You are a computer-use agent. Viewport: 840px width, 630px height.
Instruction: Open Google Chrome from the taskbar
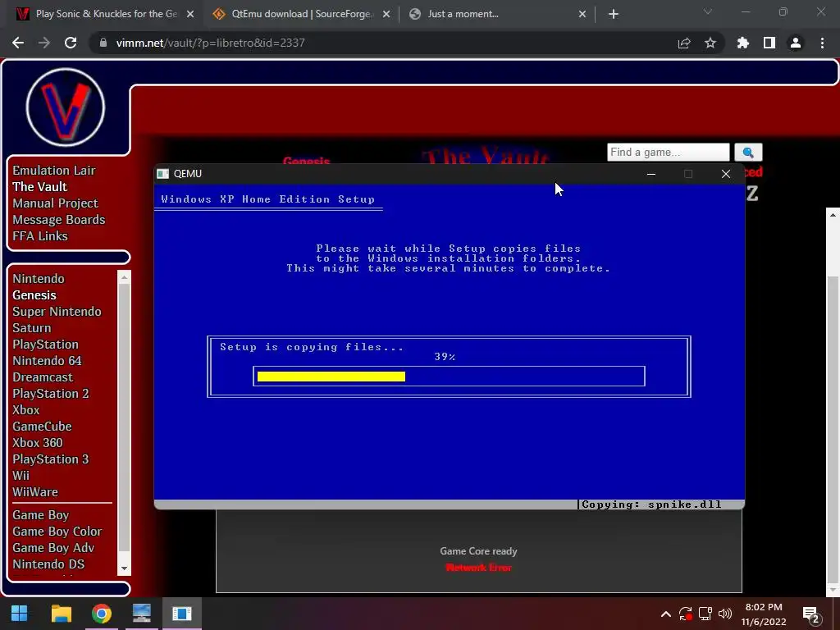101,614
